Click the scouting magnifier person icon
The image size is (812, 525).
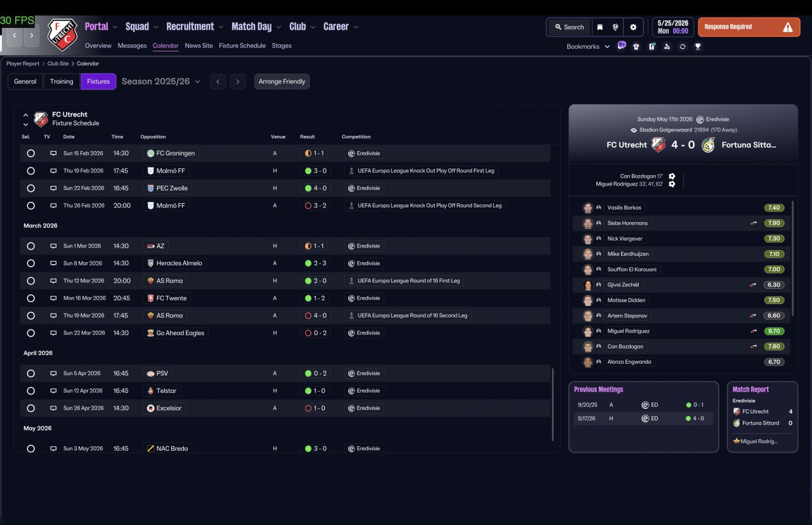click(667, 46)
